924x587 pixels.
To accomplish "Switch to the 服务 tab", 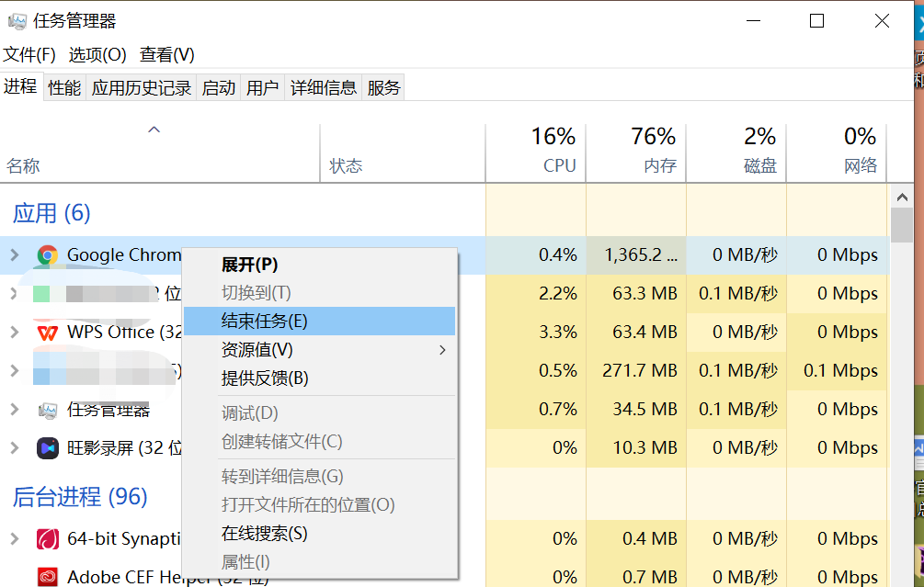I will pos(383,87).
